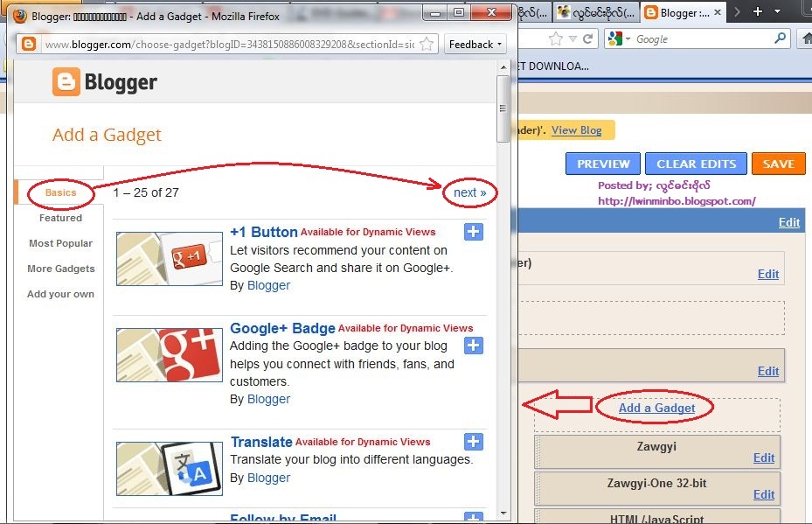The height and width of the screenshot is (524, 812).
Task: Open the lwinminbo.blogspot.com link
Action: (x=677, y=201)
